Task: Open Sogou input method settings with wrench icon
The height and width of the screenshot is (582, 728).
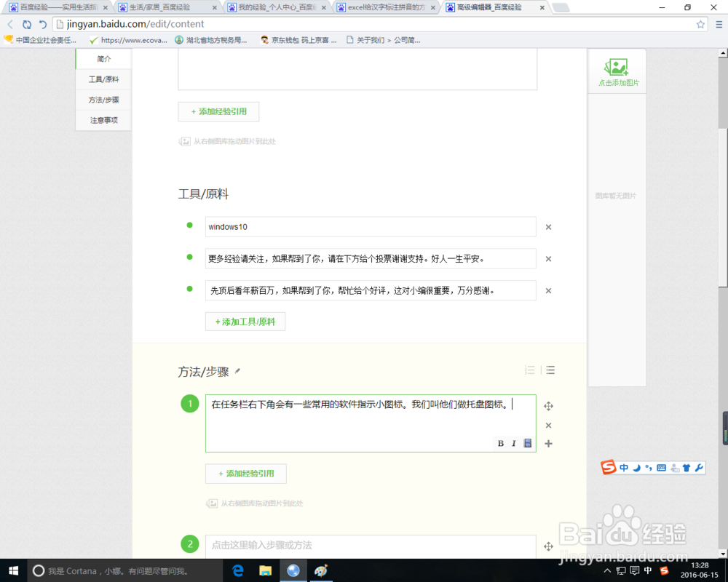Action: (x=699, y=468)
